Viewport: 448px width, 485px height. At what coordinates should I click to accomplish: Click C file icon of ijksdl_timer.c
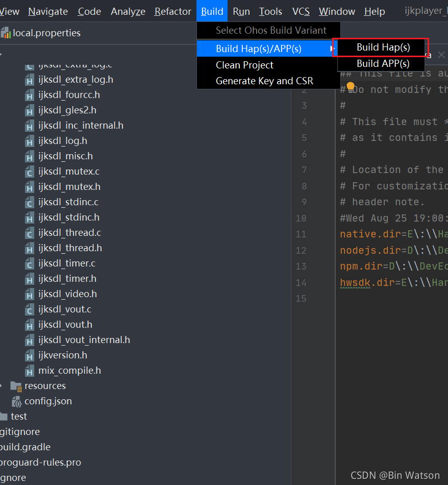[30, 264]
